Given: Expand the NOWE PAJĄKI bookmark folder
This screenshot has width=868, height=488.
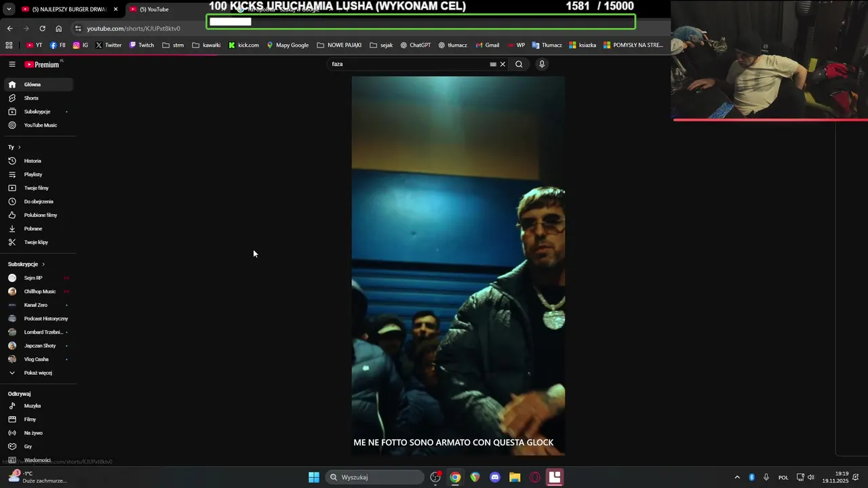Looking at the screenshot, I should [339, 45].
